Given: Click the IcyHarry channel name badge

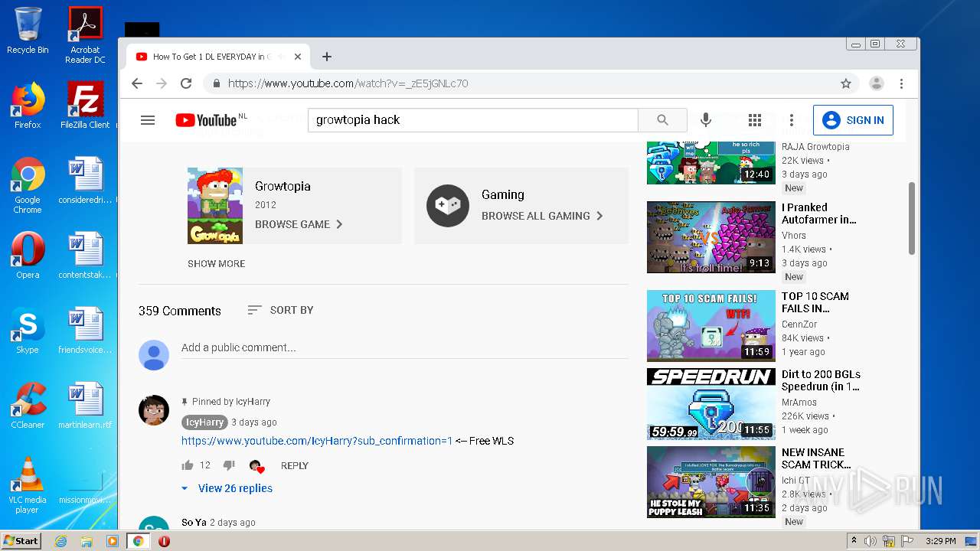Looking at the screenshot, I should click(204, 422).
